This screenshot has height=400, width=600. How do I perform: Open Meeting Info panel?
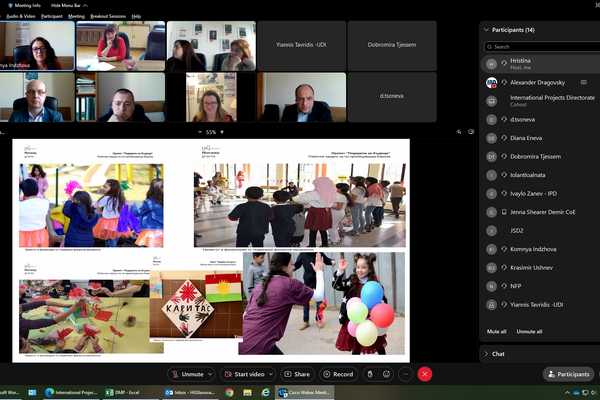[x=24, y=5]
